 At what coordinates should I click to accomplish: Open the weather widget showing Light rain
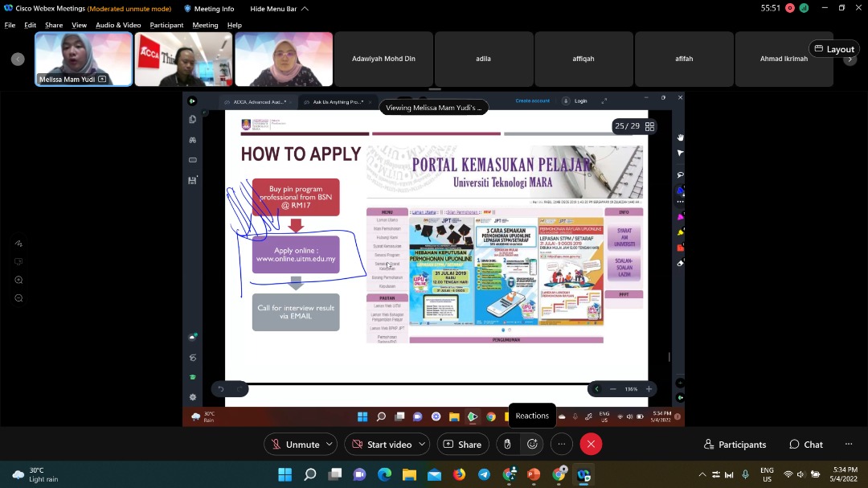tap(35, 474)
